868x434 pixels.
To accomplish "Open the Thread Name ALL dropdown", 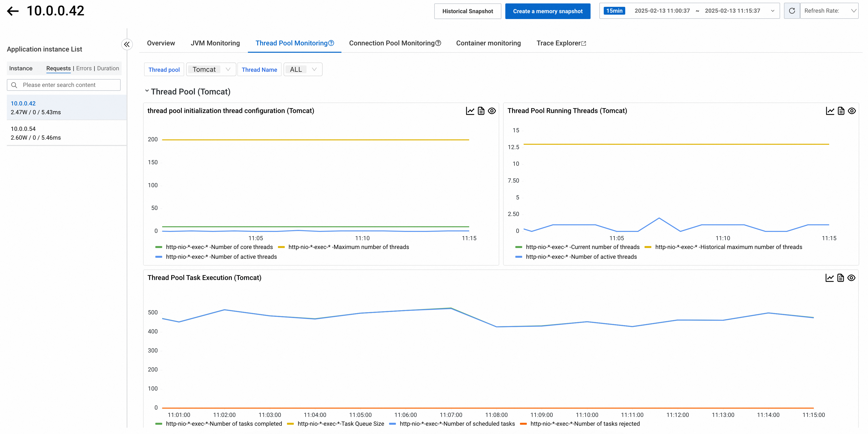I will (303, 69).
